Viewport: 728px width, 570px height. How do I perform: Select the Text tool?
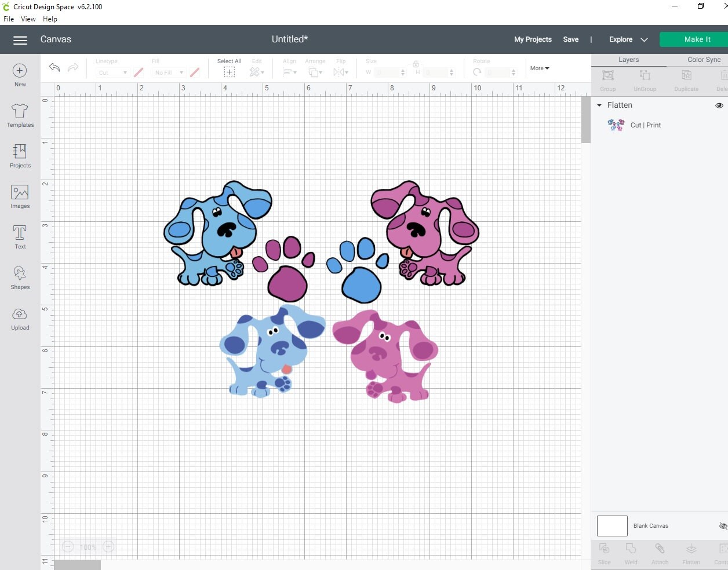pyautogui.click(x=20, y=237)
